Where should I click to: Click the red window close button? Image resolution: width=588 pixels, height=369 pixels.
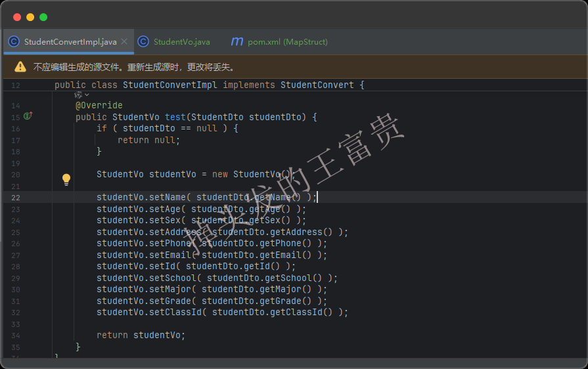tap(17, 17)
